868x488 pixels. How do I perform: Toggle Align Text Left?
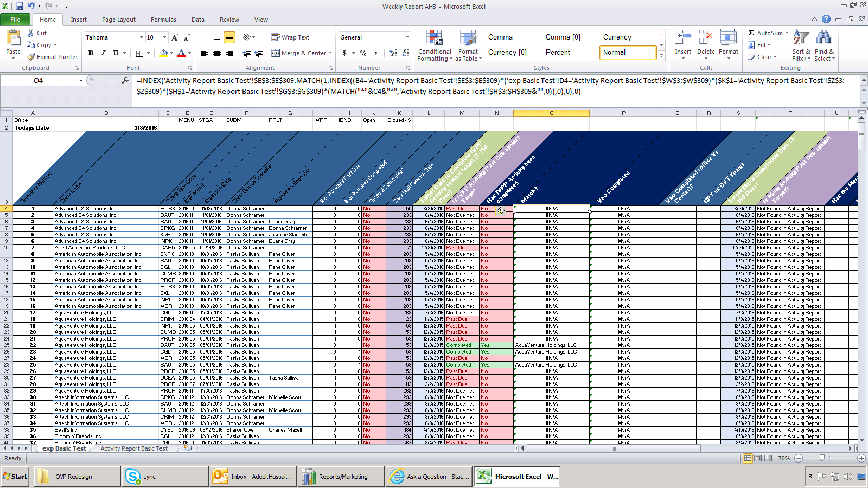(x=205, y=53)
